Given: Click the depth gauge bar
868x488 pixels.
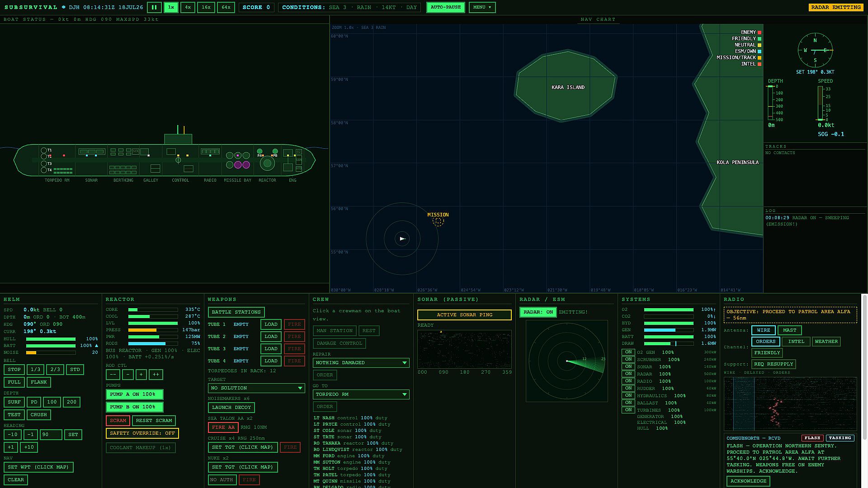Looking at the screenshot, I should 771,103.
